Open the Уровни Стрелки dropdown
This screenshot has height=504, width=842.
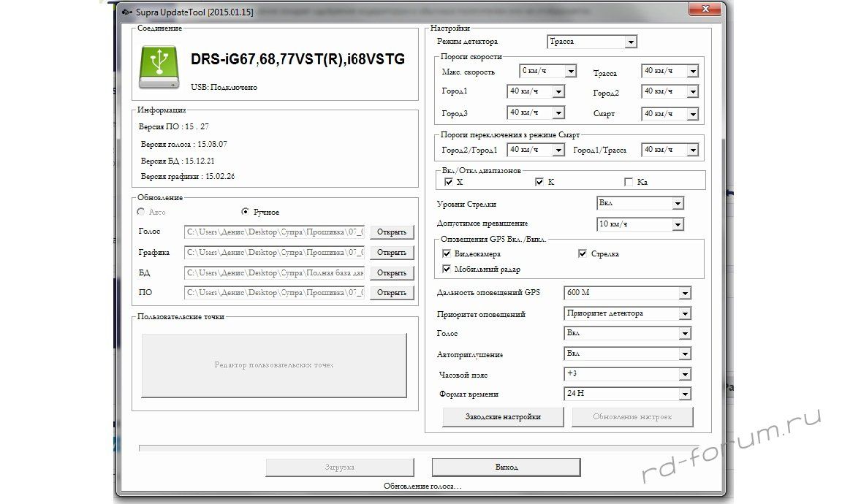(x=640, y=203)
